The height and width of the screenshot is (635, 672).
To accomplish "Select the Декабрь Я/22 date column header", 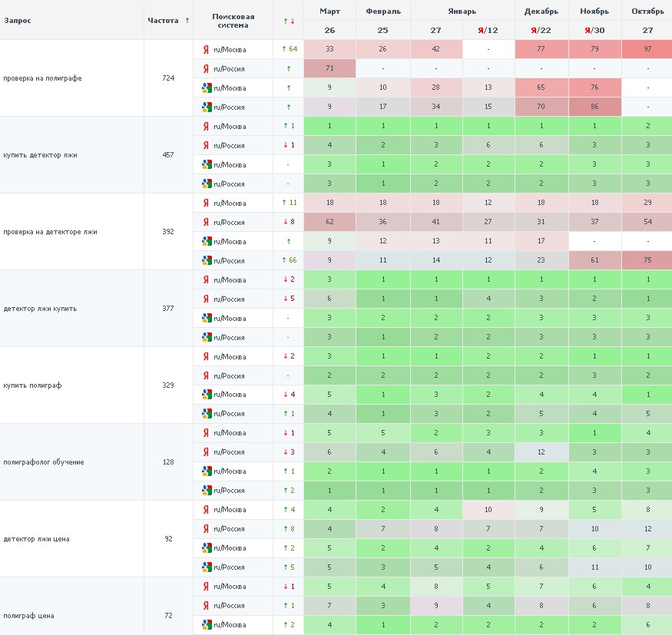I will click(x=541, y=30).
